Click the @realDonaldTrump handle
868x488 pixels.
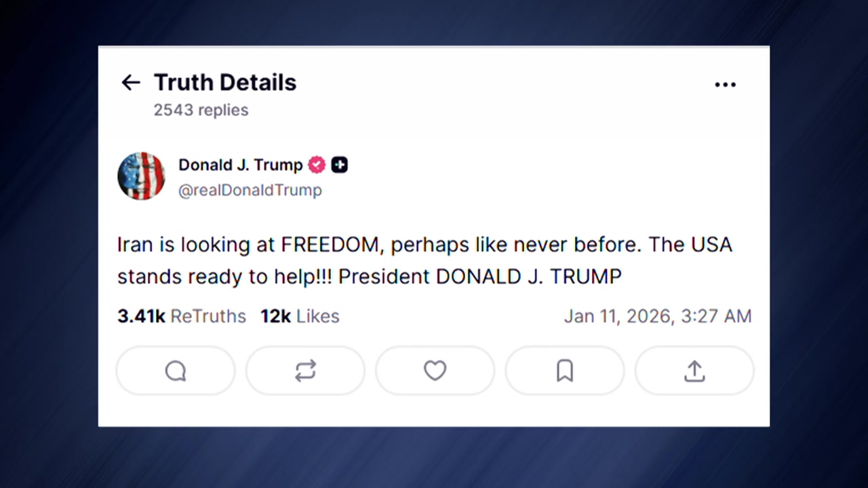tap(250, 190)
